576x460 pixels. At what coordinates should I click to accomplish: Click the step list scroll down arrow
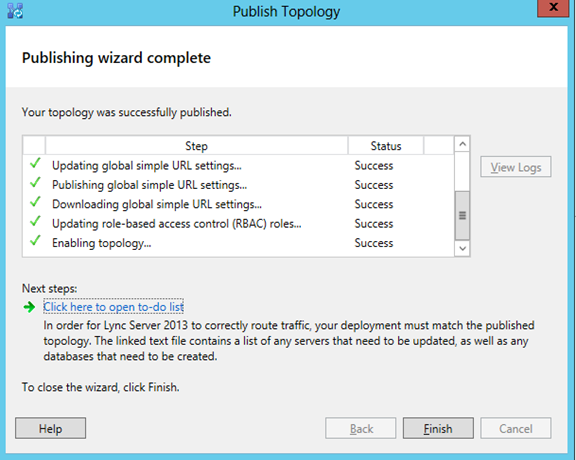coord(462,248)
